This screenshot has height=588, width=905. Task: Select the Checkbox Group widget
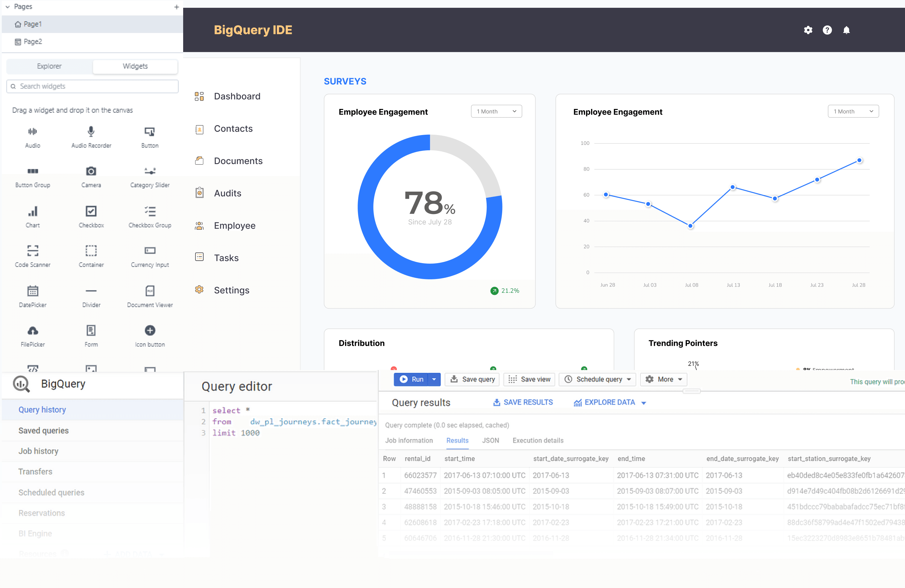click(150, 216)
